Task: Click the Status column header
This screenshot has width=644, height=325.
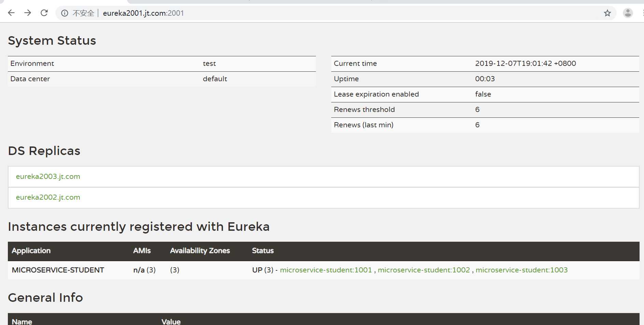Action: [x=263, y=251]
